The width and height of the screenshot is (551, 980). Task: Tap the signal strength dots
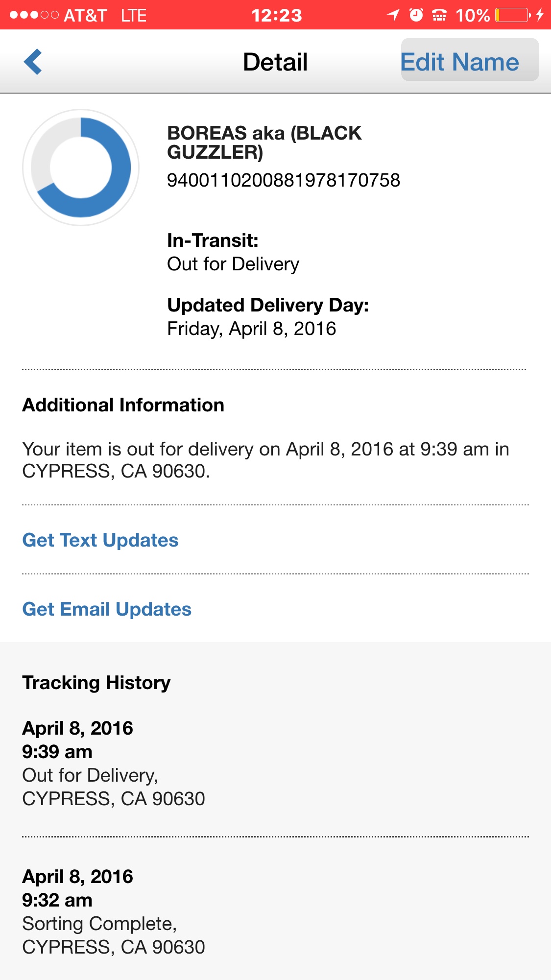tap(34, 15)
